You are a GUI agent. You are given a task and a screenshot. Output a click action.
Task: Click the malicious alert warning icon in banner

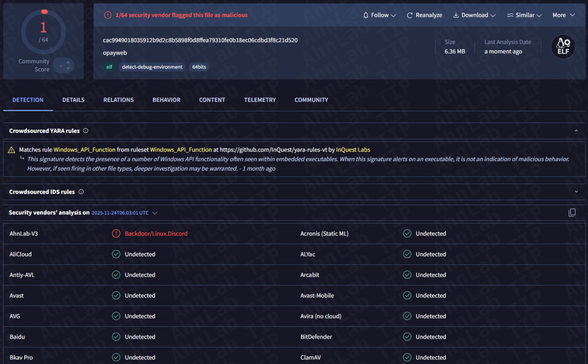108,15
